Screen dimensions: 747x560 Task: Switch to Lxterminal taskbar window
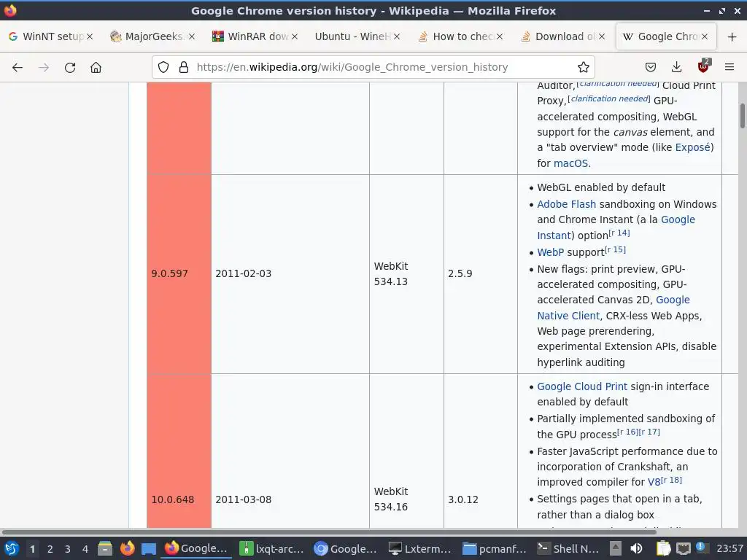(x=419, y=548)
